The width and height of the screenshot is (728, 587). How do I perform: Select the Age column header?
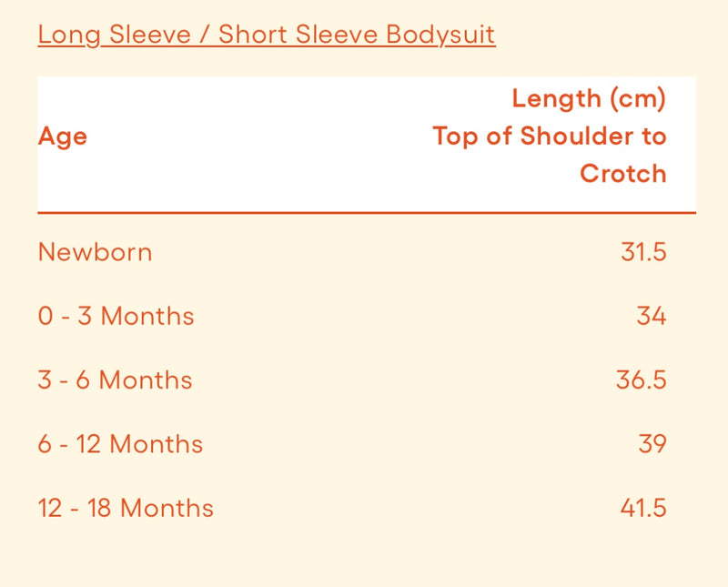pos(63,137)
